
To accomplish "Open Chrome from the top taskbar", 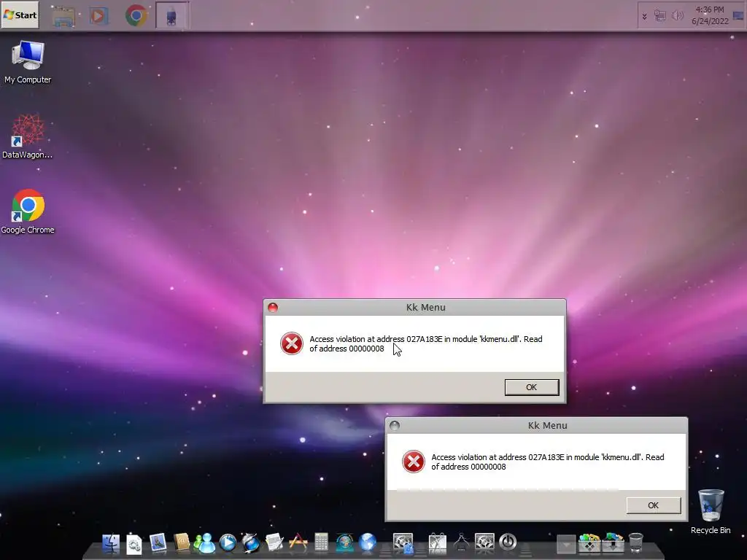I will point(136,16).
